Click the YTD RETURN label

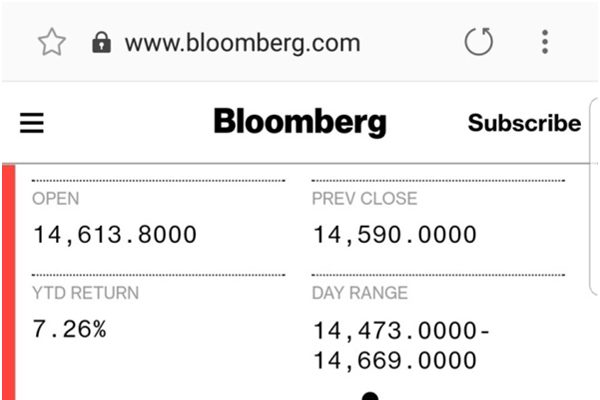(x=86, y=293)
